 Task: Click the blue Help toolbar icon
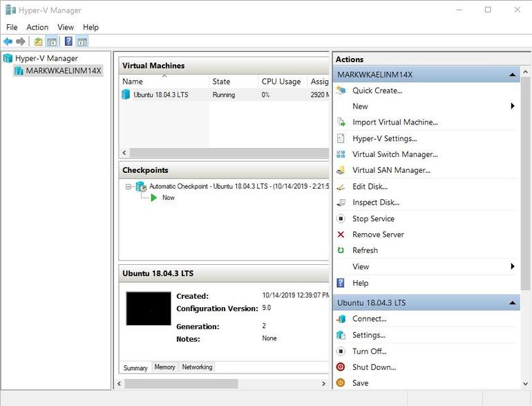pos(68,41)
